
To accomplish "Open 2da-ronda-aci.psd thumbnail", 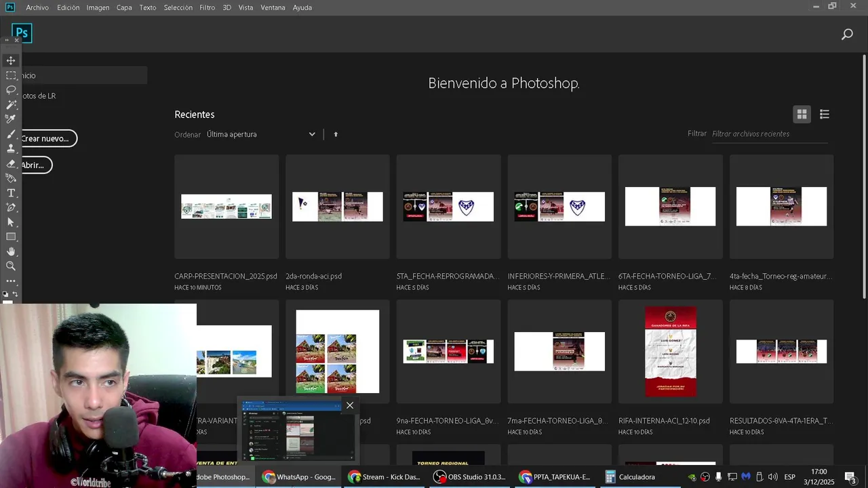I will click(338, 207).
